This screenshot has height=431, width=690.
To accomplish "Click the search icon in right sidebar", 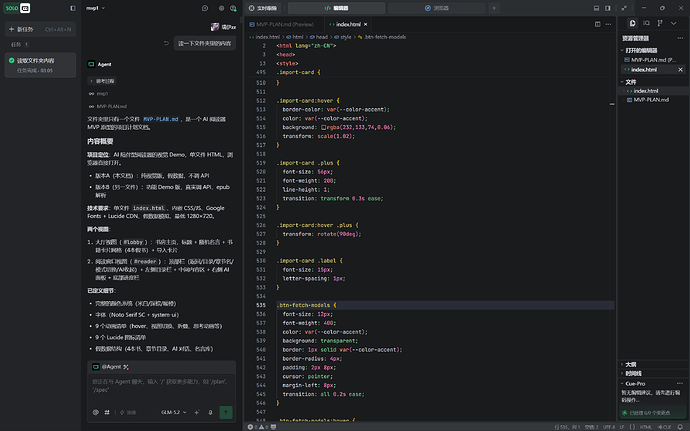I will (646, 23).
